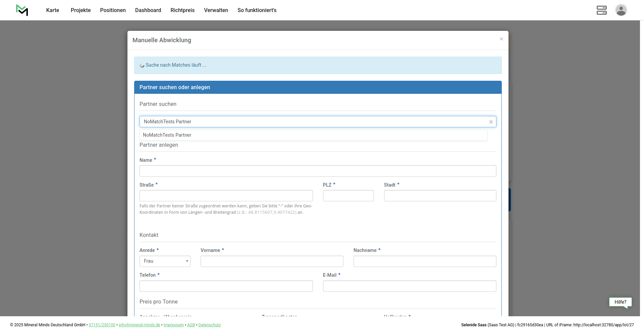
Task: Clear the partner search field with X icon
Action: coord(491,122)
